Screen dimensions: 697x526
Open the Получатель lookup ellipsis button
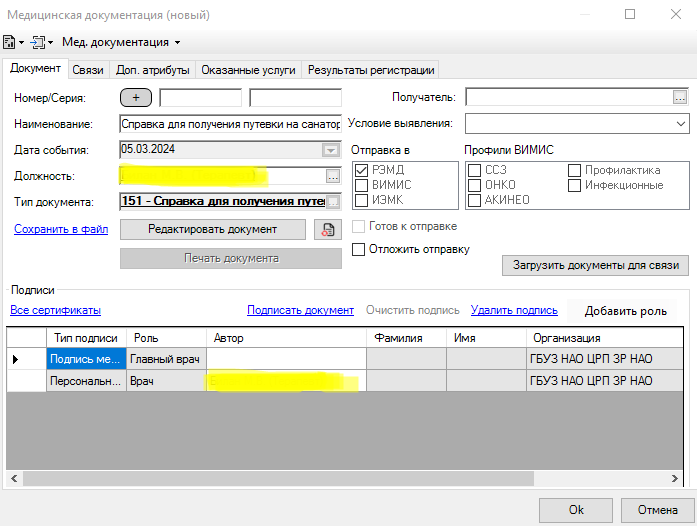680,97
